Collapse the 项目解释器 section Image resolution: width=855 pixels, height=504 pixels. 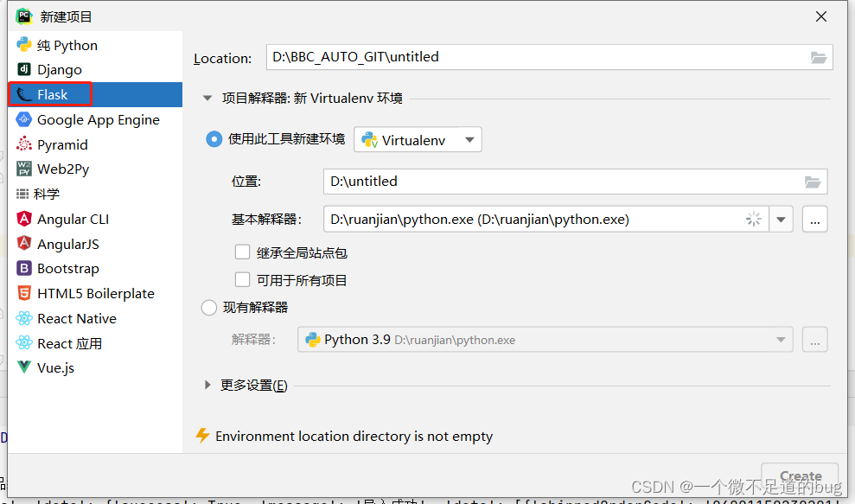pyautogui.click(x=207, y=99)
